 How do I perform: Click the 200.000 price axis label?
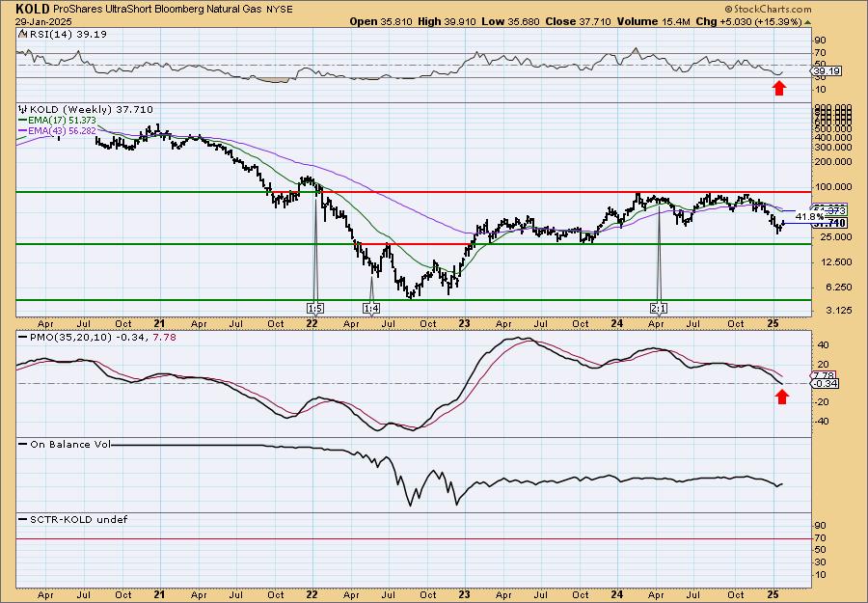(x=832, y=162)
